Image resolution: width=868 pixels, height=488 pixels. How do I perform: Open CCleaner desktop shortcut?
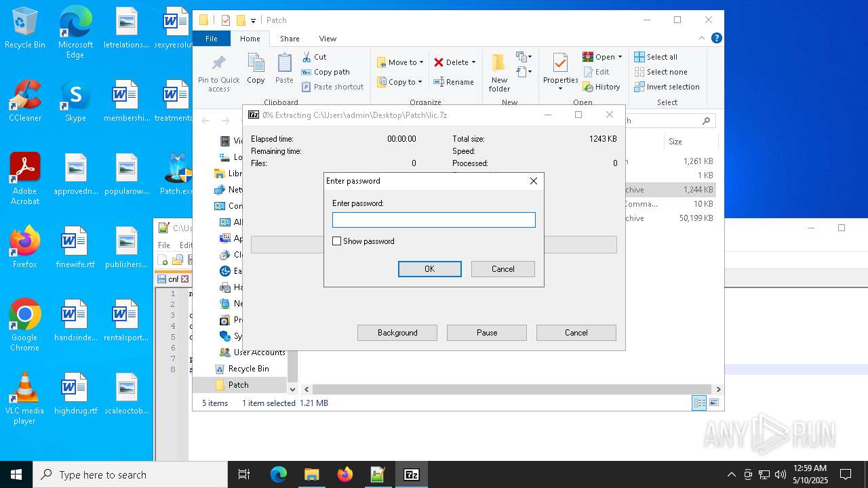tap(25, 102)
